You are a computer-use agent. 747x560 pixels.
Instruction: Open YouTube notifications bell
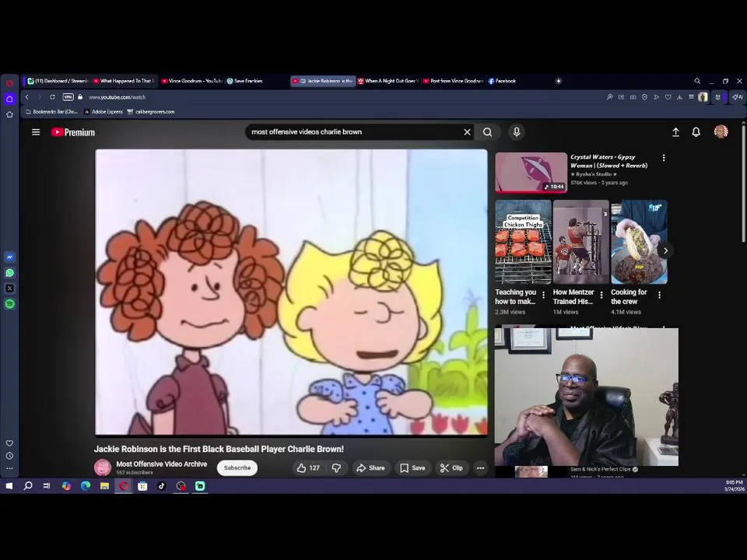[696, 132]
